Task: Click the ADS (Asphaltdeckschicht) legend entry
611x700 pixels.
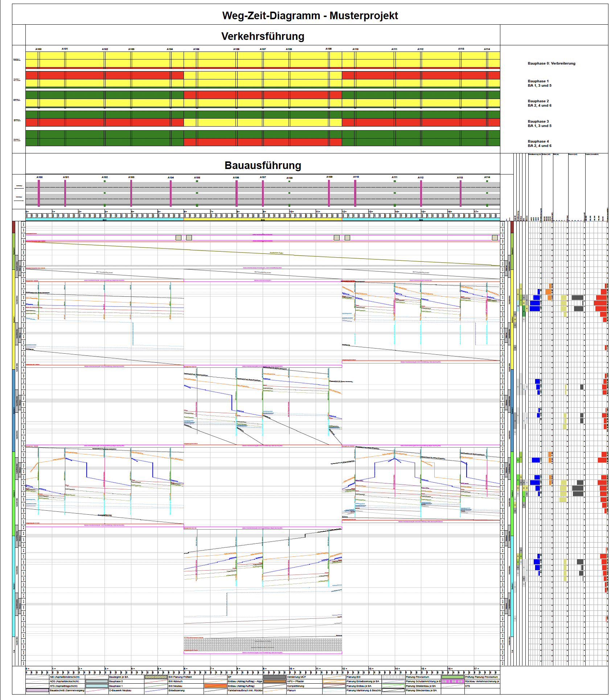Action: coord(65,682)
